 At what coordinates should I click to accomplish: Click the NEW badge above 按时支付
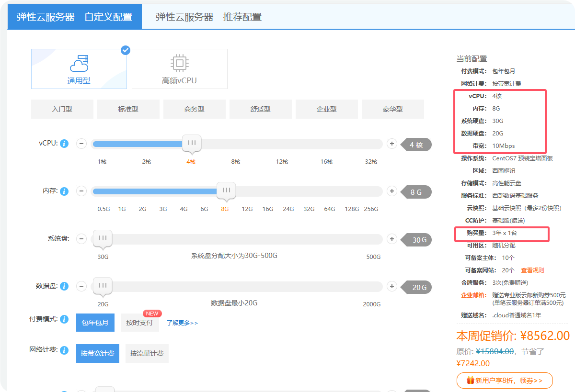click(152, 314)
